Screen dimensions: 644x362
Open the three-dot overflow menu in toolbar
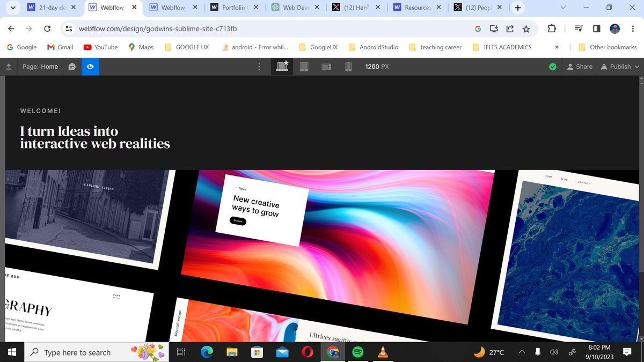click(259, 67)
